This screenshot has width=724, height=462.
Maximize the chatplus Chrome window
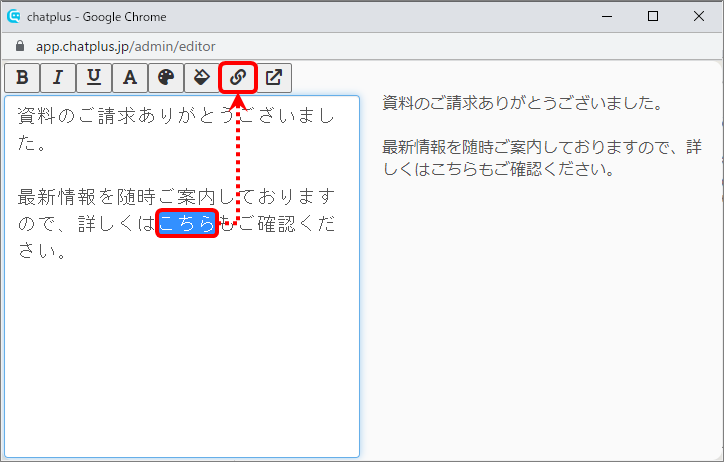(x=653, y=17)
